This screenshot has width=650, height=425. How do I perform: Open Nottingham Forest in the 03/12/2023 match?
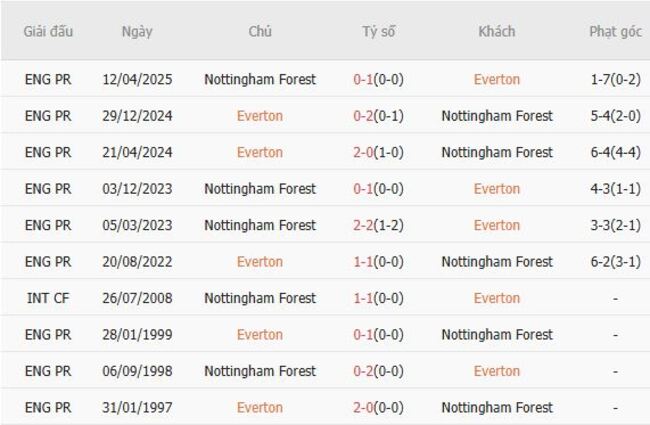tap(260, 189)
